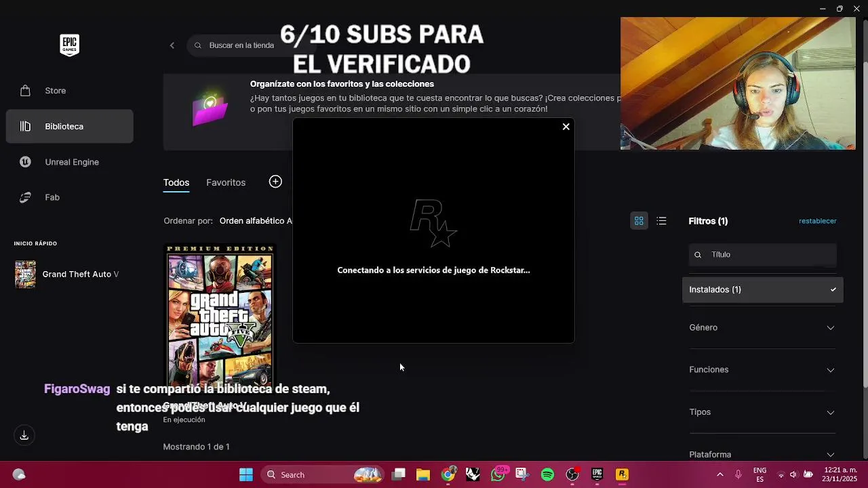
Task: Open the clock and date panel
Action: 841,475
